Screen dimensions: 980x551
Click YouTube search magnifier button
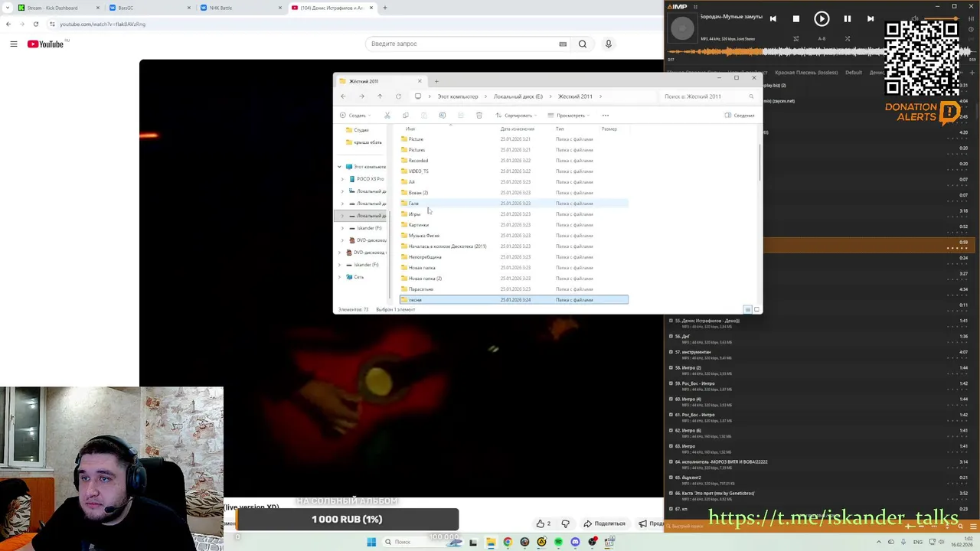[583, 44]
